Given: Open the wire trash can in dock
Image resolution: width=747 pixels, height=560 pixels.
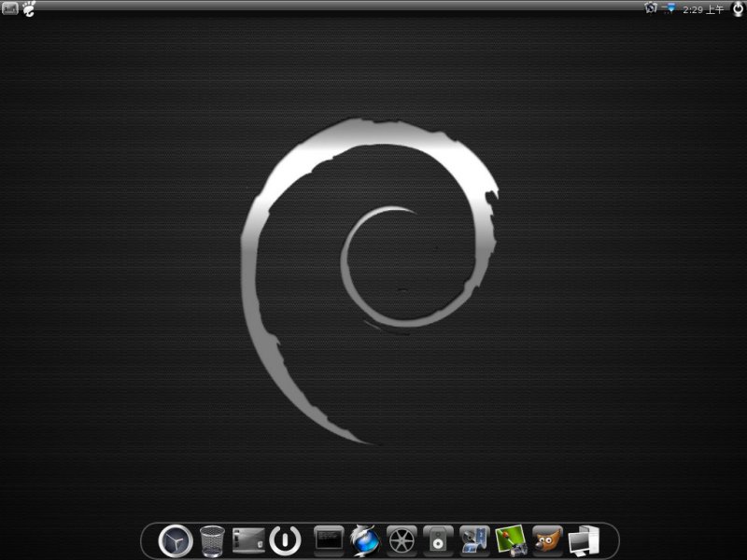Looking at the screenshot, I should [x=212, y=541].
